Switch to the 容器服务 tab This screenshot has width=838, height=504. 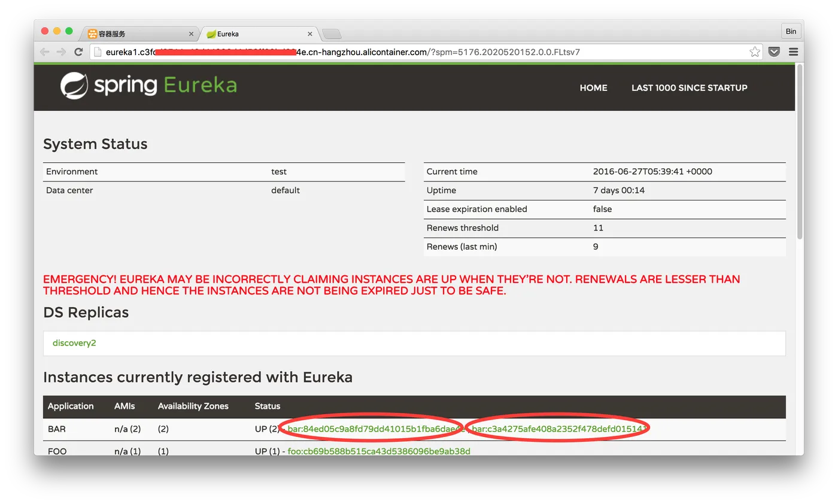(140, 34)
